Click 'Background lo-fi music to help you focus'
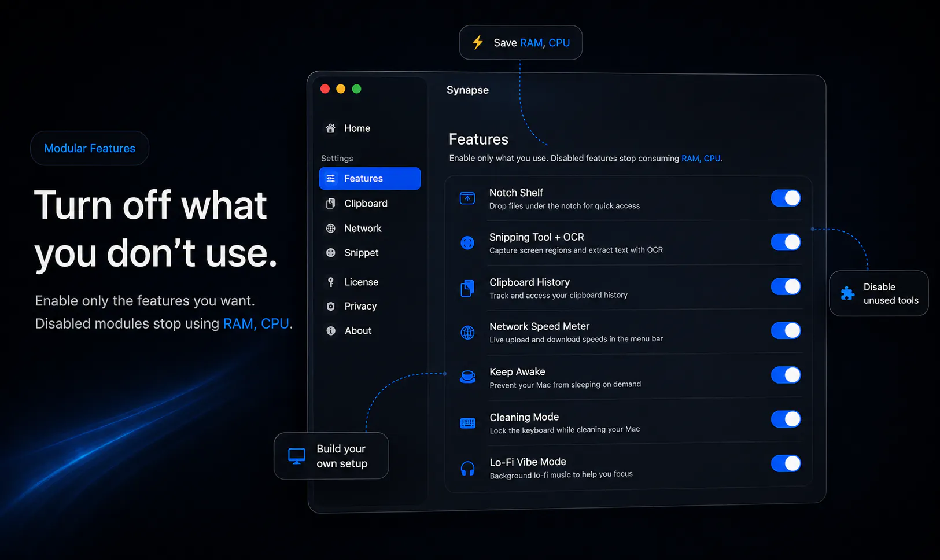This screenshot has width=940, height=560. click(x=561, y=474)
